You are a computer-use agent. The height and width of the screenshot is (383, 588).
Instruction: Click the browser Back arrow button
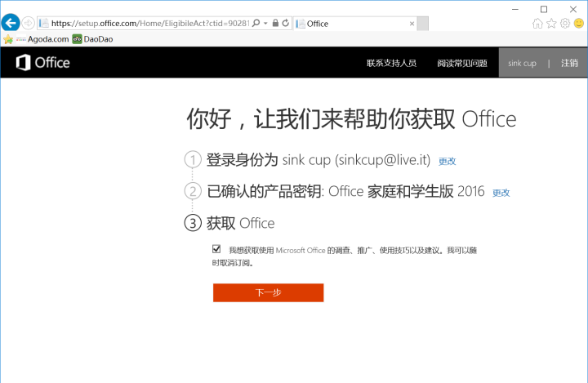[11, 23]
